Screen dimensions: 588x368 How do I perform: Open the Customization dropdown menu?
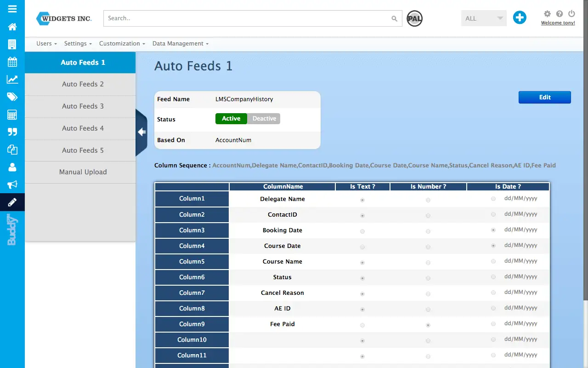click(122, 44)
